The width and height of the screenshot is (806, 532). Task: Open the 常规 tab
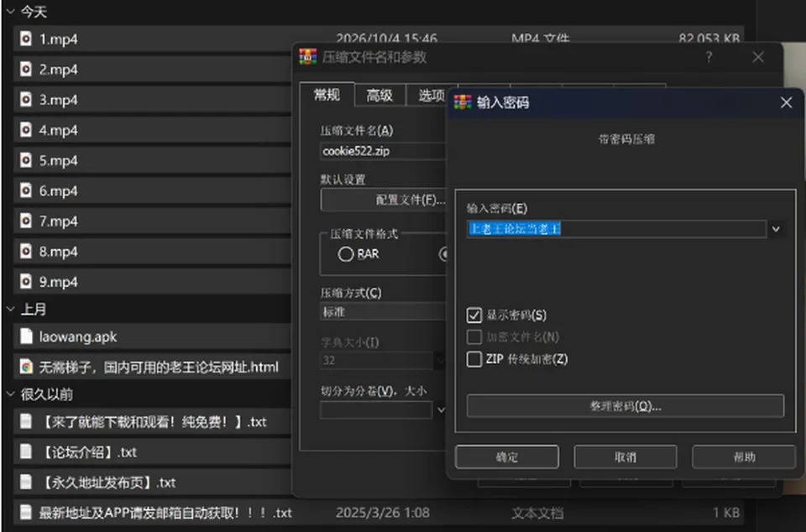pos(327,95)
